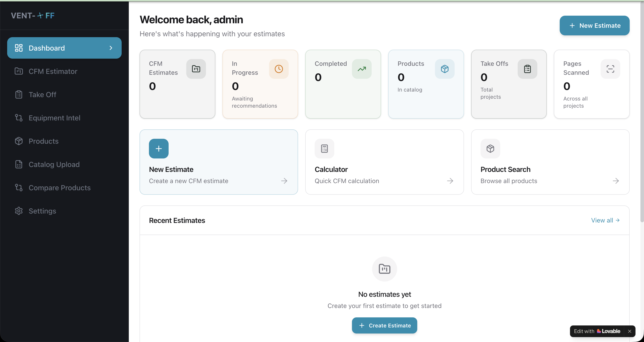Follow the View all link

[605, 220]
